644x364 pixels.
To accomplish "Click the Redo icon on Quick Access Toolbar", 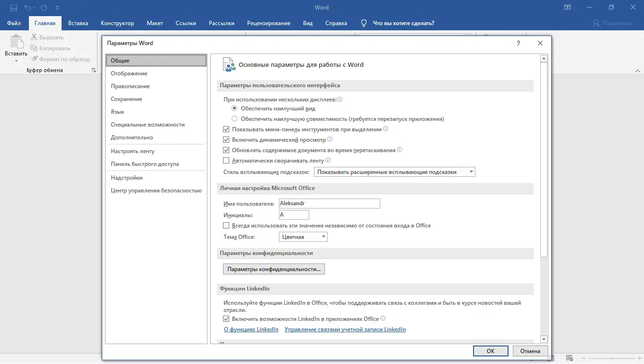I will click(43, 7).
